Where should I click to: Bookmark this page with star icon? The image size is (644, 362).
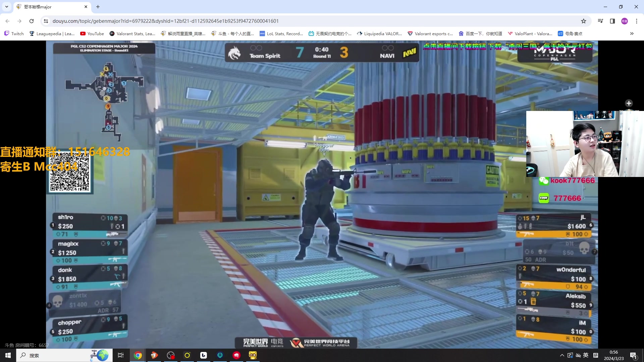click(x=584, y=21)
